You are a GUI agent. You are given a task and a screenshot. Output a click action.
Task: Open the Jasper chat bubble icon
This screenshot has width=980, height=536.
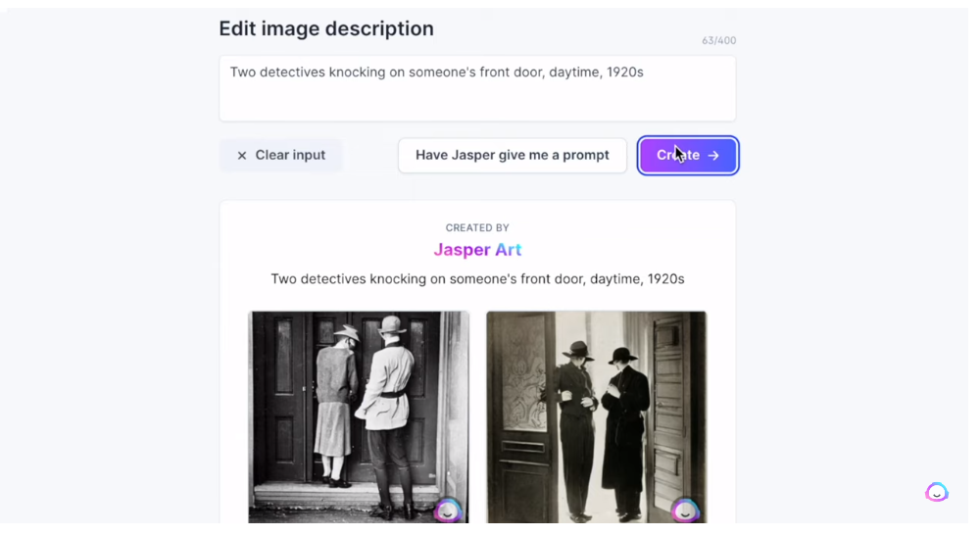pyautogui.click(x=936, y=492)
